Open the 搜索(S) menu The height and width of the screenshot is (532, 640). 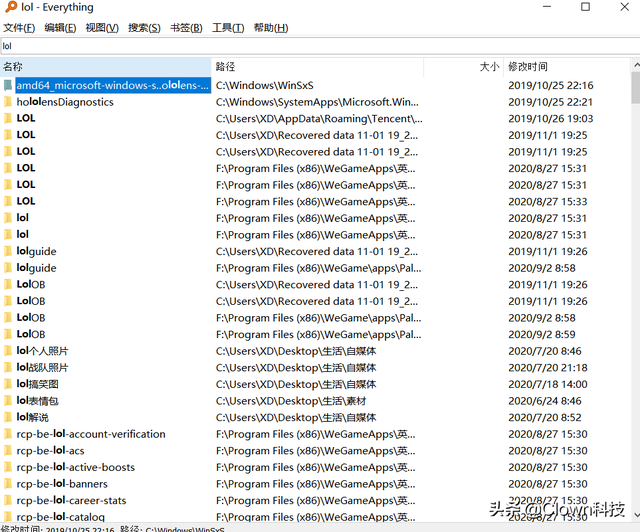[144, 28]
